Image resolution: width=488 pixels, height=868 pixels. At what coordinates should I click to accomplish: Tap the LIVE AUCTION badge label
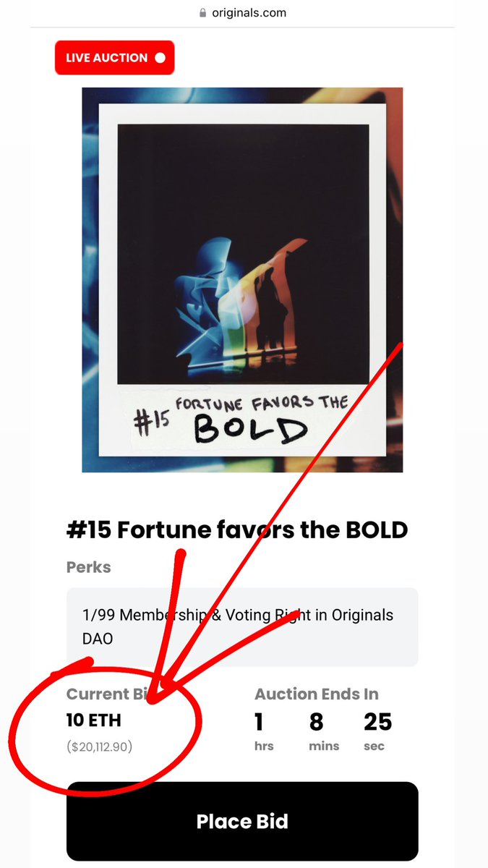[106, 58]
